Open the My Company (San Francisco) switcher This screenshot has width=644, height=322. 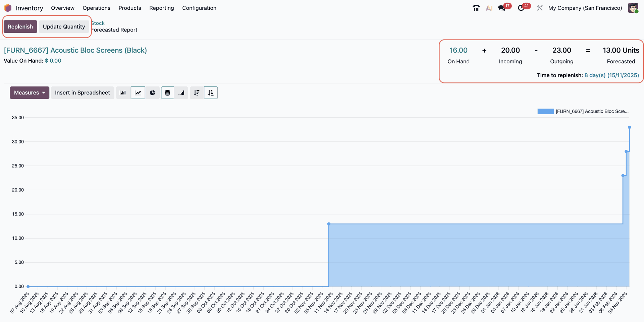[x=585, y=8]
